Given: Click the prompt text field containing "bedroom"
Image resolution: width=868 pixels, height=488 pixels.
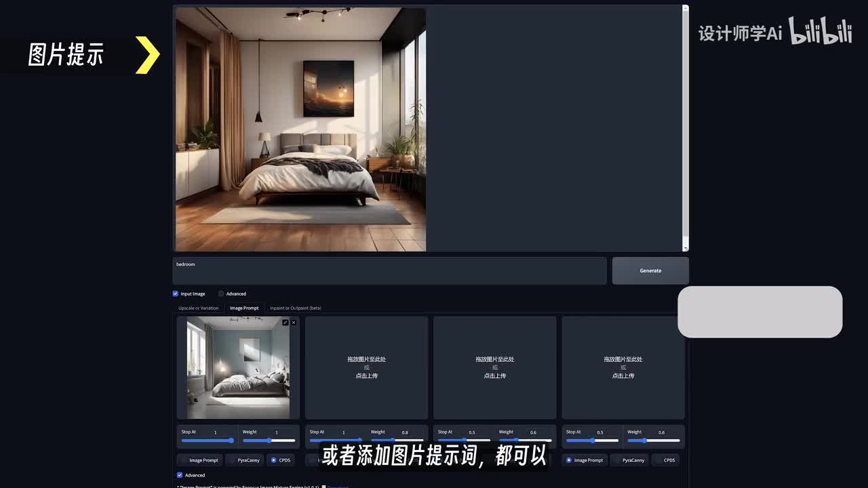Looking at the screenshot, I should [x=389, y=270].
